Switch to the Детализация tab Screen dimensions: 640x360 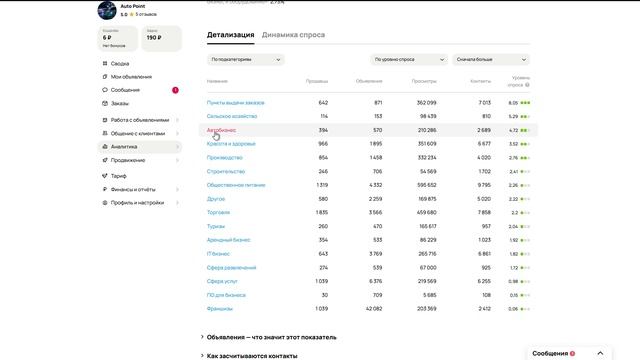point(231,35)
